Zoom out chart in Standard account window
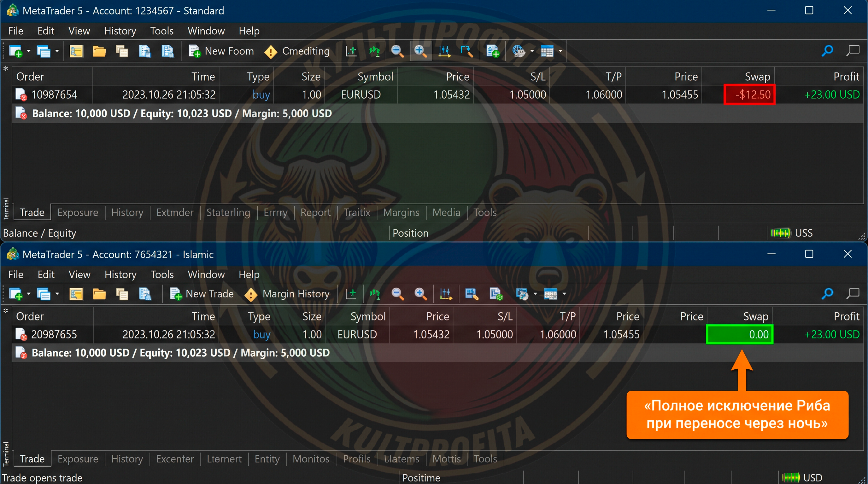Image resolution: width=868 pixels, height=484 pixels. pyautogui.click(x=397, y=51)
